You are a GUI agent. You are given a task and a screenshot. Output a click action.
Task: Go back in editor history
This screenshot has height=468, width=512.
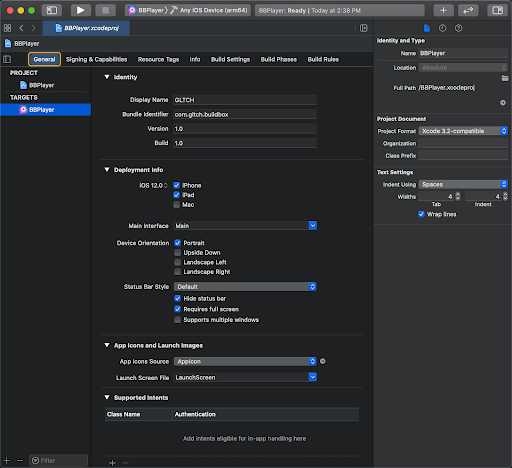21,28
